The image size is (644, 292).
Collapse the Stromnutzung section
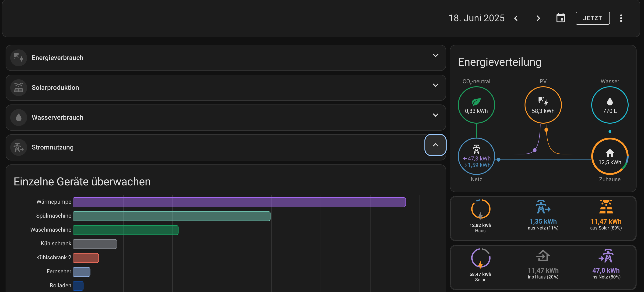pos(435,145)
